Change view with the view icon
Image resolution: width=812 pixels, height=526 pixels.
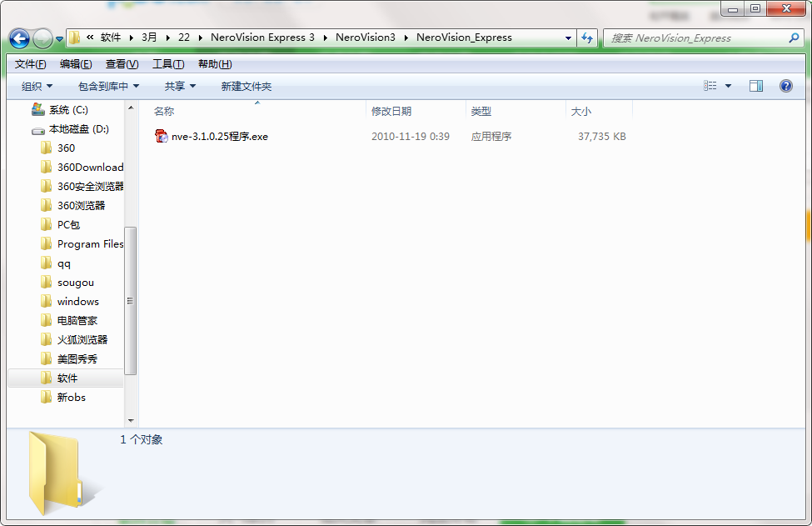pyautogui.click(x=710, y=86)
